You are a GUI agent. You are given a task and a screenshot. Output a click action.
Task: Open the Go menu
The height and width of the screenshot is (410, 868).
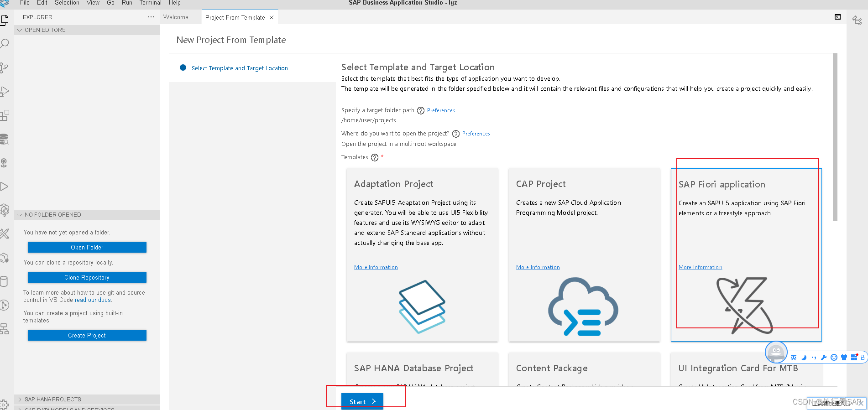[110, 3]
